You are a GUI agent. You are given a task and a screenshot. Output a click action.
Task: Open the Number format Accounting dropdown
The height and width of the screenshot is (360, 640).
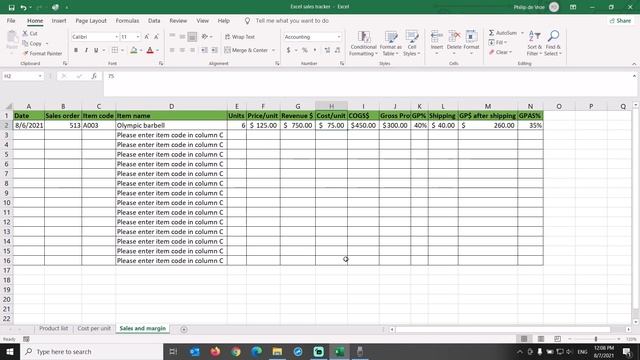[x=339, y=37]
